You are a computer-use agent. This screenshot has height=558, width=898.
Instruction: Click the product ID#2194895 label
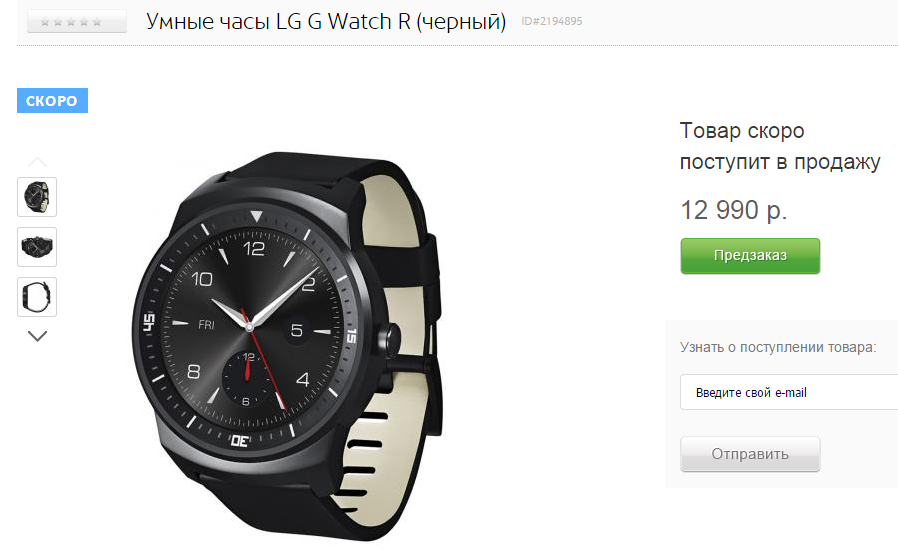pos(552,21)
